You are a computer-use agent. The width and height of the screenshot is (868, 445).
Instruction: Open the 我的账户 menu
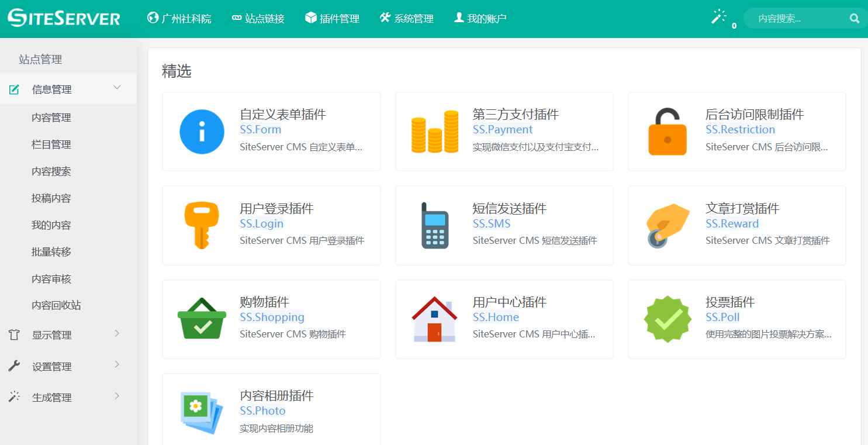[x=480, y=19]
